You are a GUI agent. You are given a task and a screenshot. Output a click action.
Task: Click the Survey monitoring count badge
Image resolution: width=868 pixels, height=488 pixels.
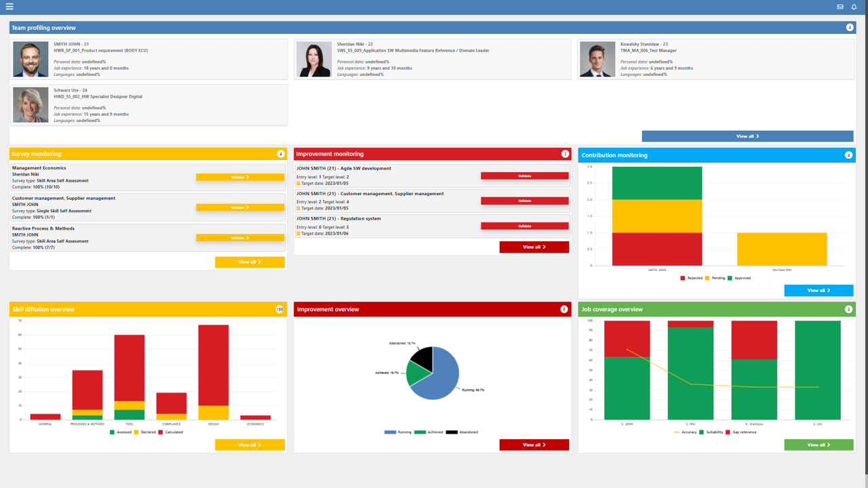pos(281,154)
